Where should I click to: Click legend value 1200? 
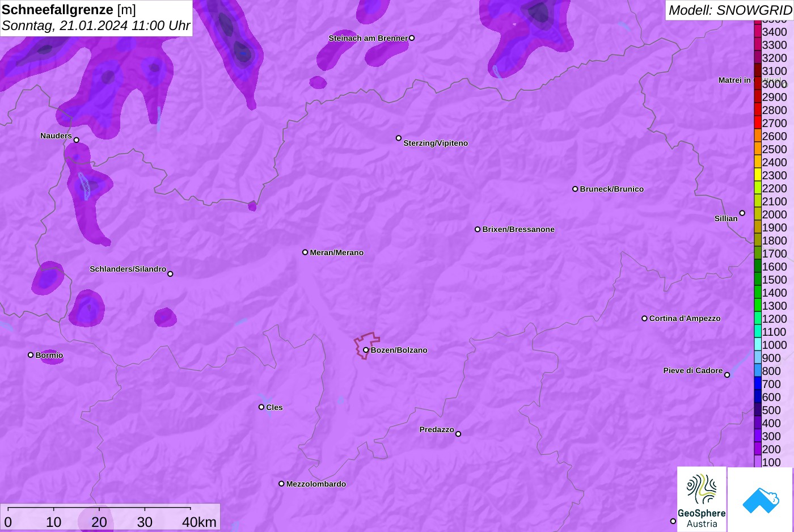774,319
